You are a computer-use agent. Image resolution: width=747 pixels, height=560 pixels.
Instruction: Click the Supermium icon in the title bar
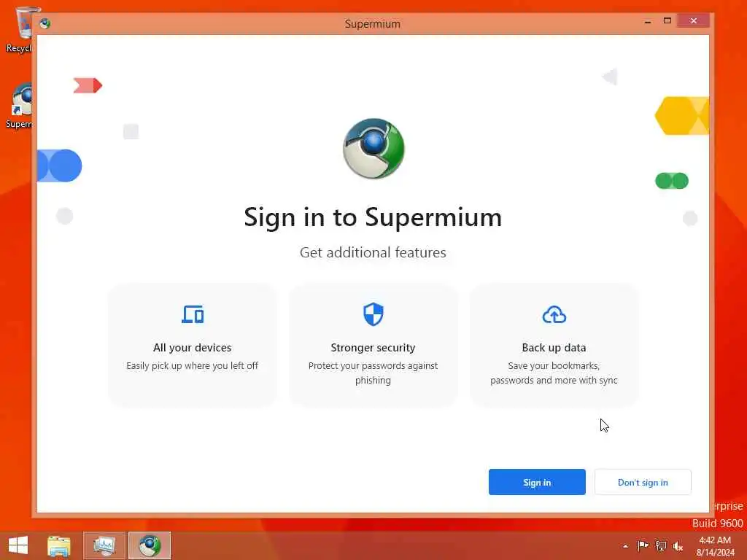click(x=45, y=23)
